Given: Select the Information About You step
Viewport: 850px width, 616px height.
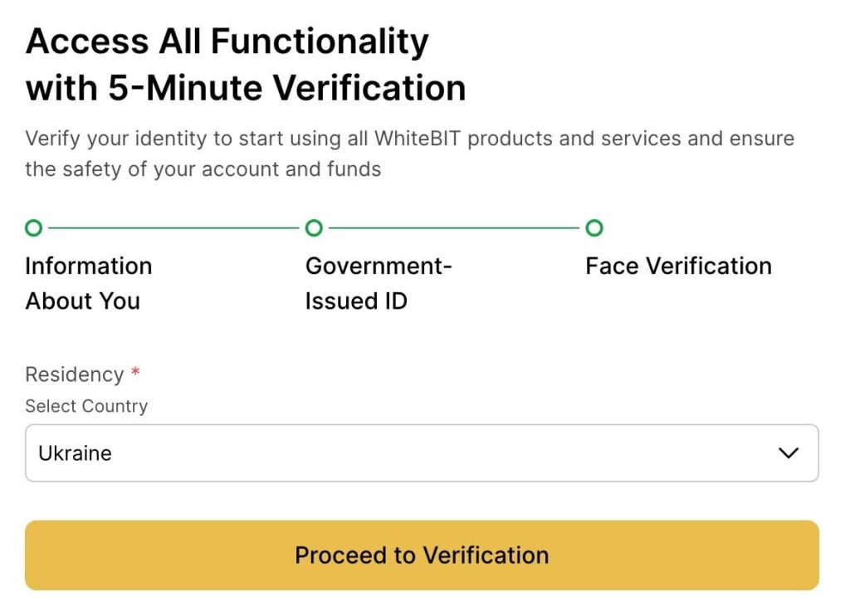Looking at the screenshot, I should coord(89,282).
